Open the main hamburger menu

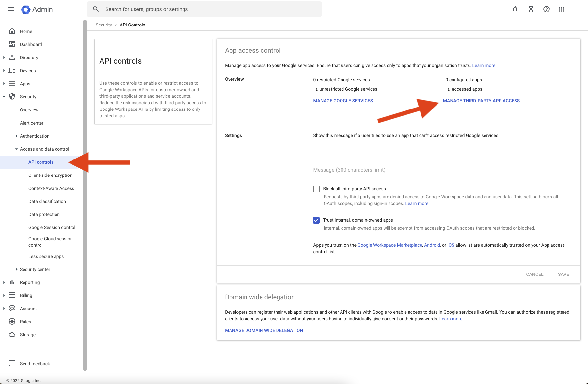click(x=11, y=9)
